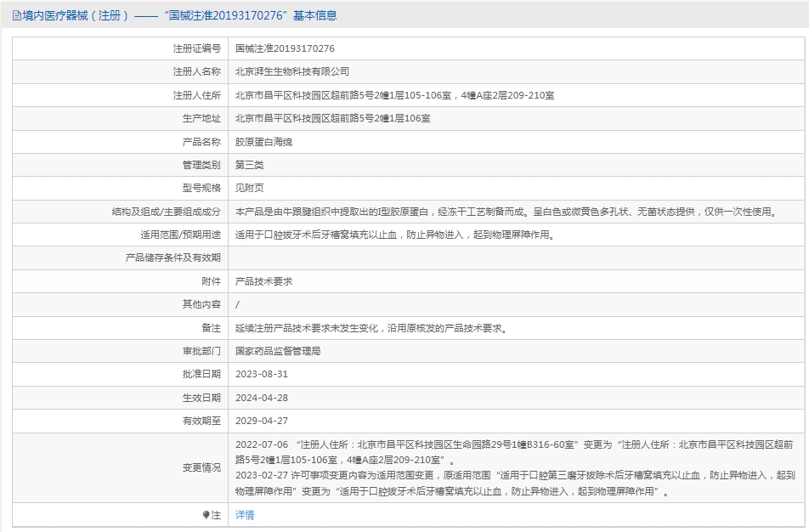Click the 2022-07-06 entry in 变更情况
Screen dimensions: 809x532
(262, 444)
